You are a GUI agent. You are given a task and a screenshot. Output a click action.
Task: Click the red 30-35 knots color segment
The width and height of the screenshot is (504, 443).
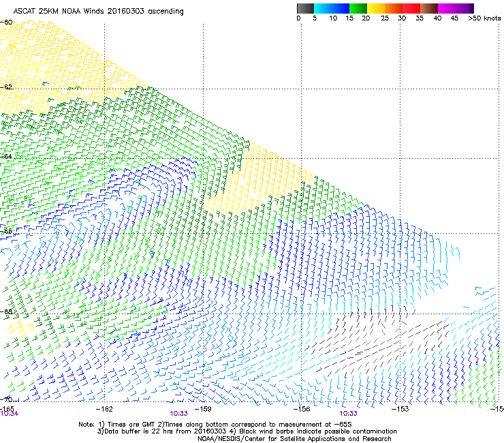coord(411,8)
